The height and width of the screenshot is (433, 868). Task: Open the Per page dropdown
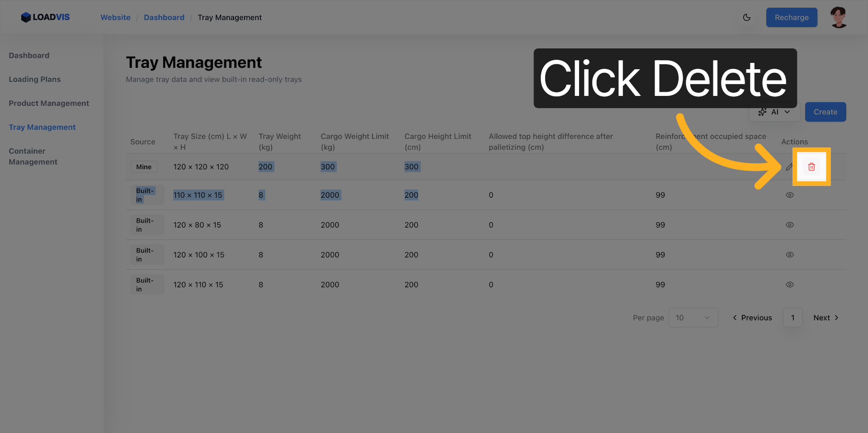tap(693, 318)
